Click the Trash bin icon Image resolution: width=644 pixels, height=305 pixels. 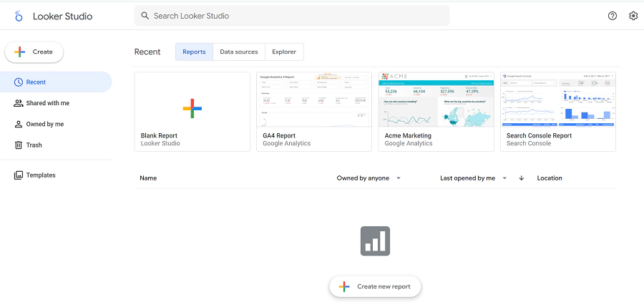tap(18, 145)
